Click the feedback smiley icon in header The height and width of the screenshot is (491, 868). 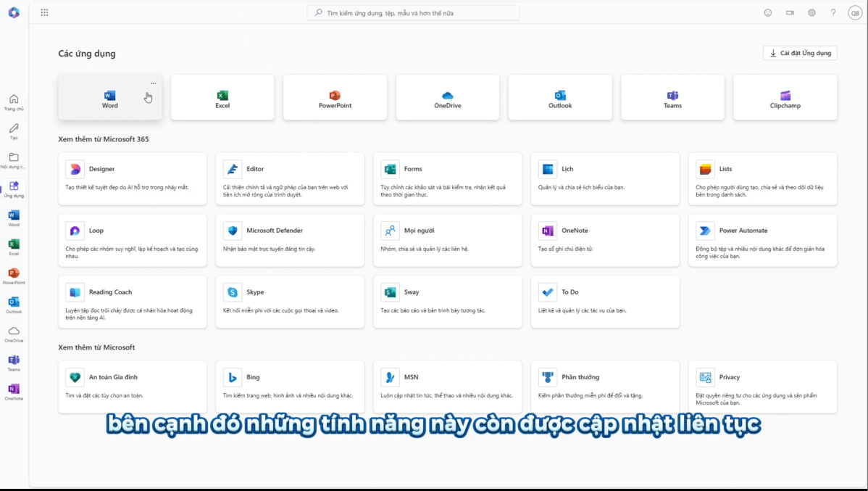tap(768, 13)
